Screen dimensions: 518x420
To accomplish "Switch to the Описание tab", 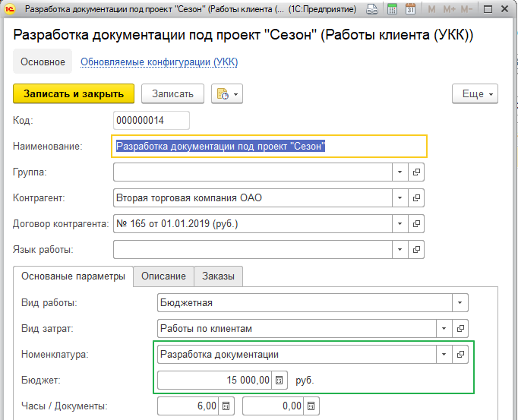I will 163,276.
